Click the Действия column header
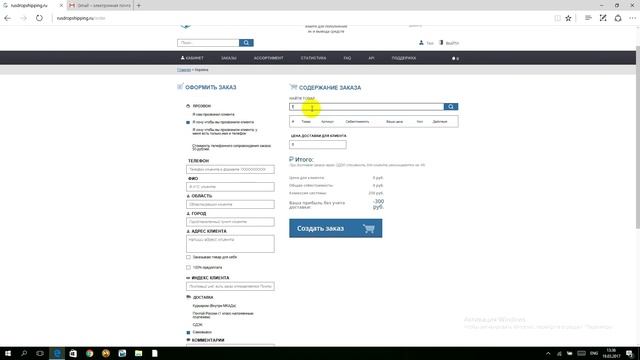The width and height of the screenshot is (640, 360). point(440,122)
